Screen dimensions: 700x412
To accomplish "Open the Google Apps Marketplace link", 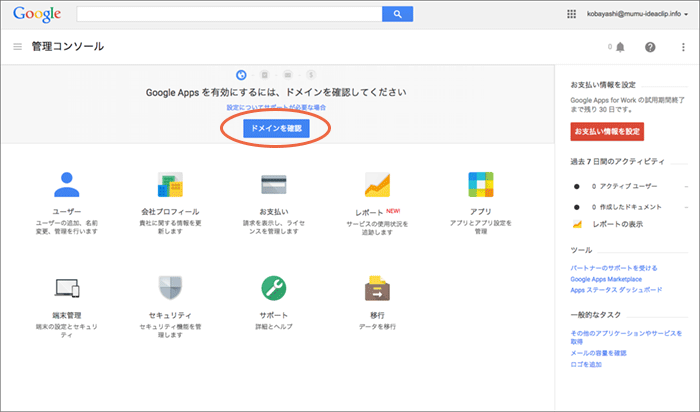I will [x=606, y=279].
